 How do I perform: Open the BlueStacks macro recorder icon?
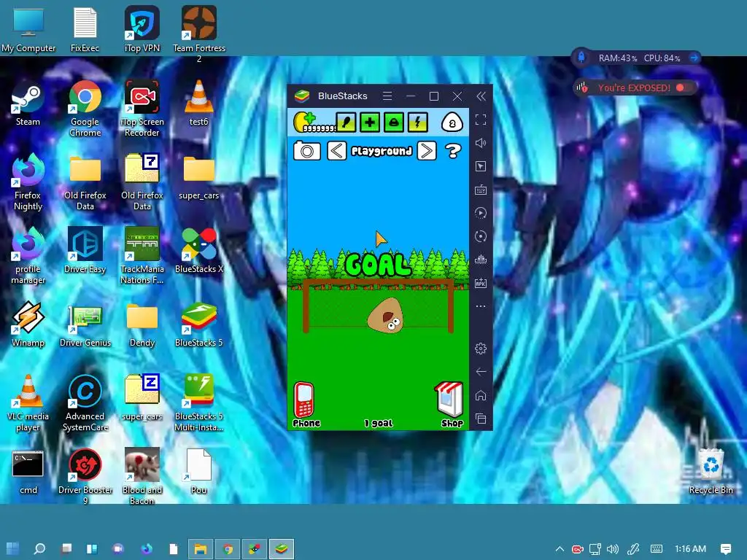(481, 213)
